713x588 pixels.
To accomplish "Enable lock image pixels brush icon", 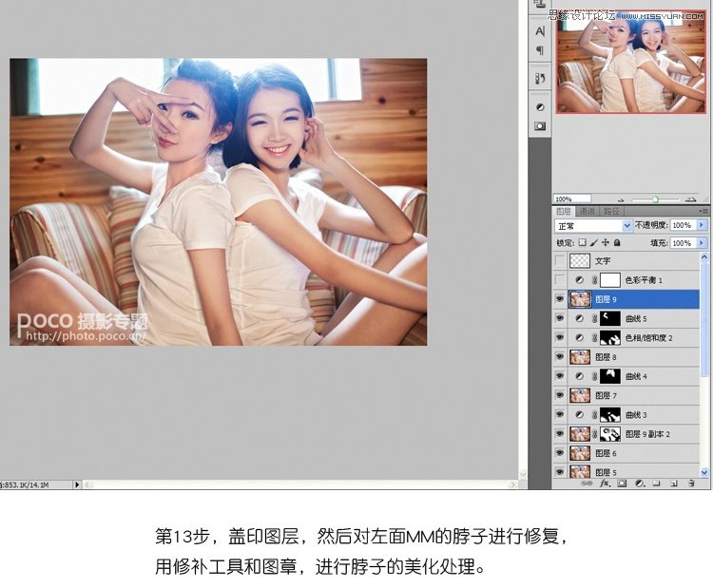I will (593, 242).
